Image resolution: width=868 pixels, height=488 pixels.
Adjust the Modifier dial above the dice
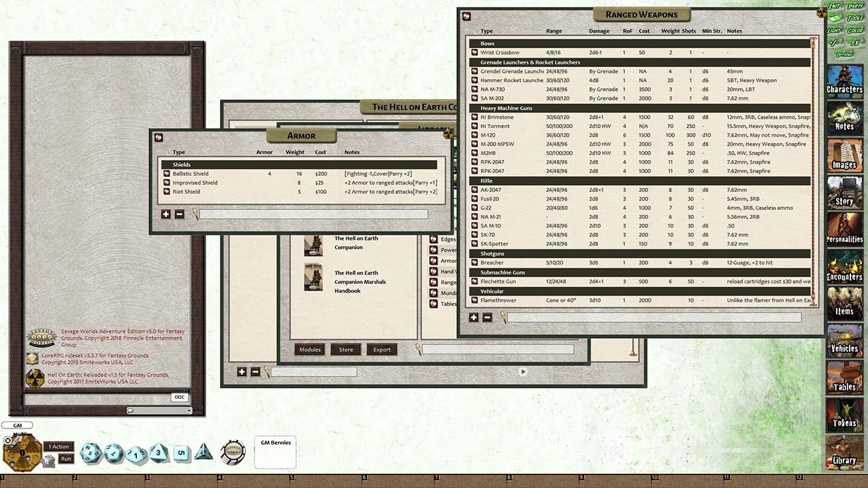pyautogui.click(x=22, y=452)
